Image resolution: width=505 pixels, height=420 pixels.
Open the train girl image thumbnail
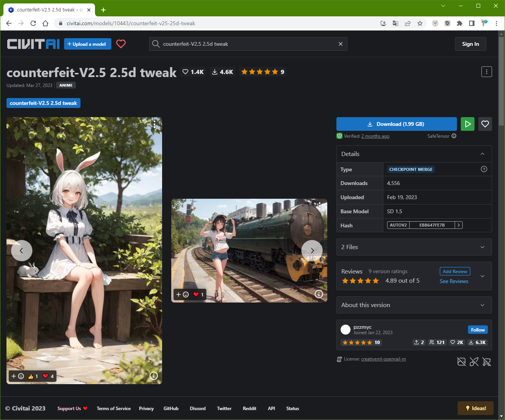pyautogui.click(x=249, y=251)
